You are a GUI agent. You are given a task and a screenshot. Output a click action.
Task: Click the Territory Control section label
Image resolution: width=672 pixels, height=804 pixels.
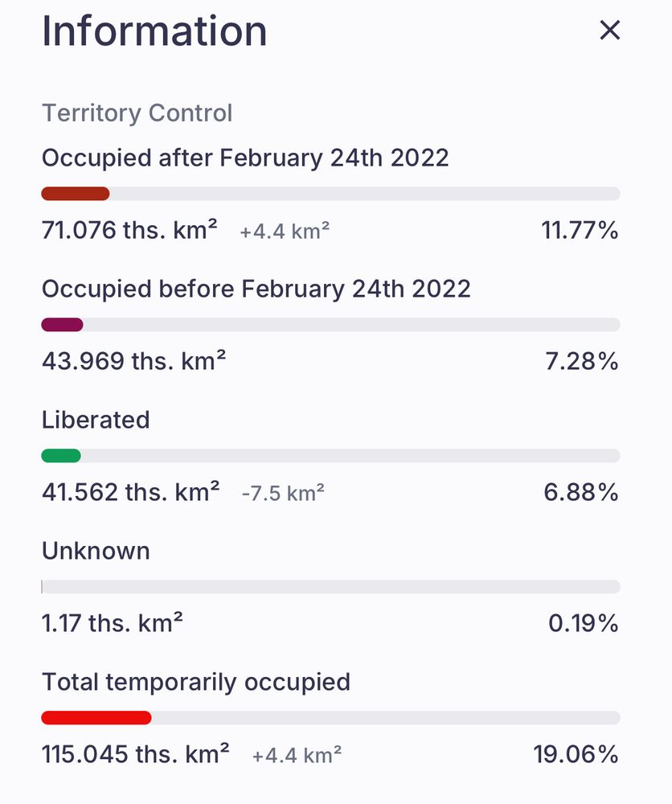tap(137, 113)
